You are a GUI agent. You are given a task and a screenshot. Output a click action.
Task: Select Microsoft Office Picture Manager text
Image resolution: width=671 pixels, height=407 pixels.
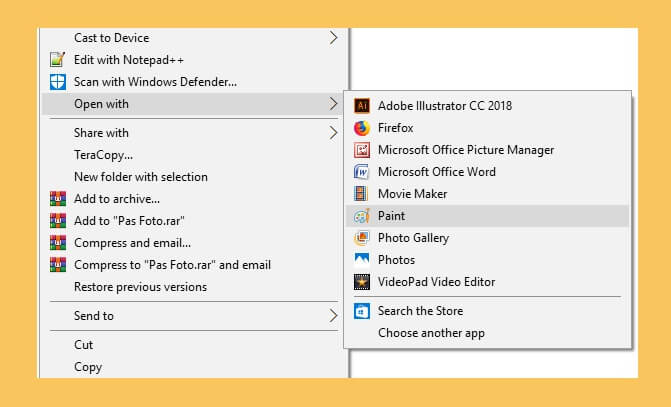click(x=466, y=150)
